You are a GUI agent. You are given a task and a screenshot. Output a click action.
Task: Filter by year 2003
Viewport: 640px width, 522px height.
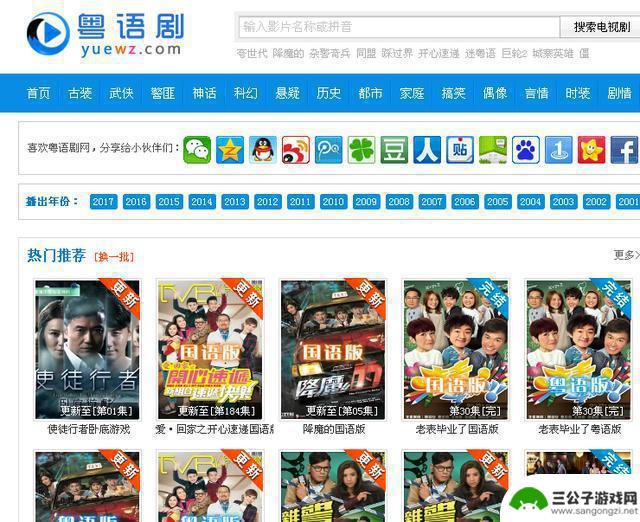pyautogui.click(x=563, y=201)
